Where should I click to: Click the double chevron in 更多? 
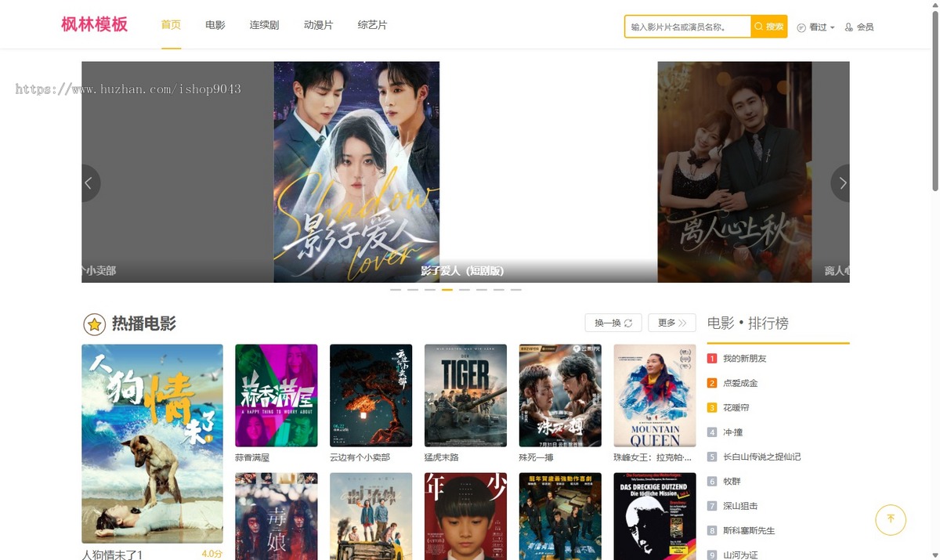coord(682,323)
